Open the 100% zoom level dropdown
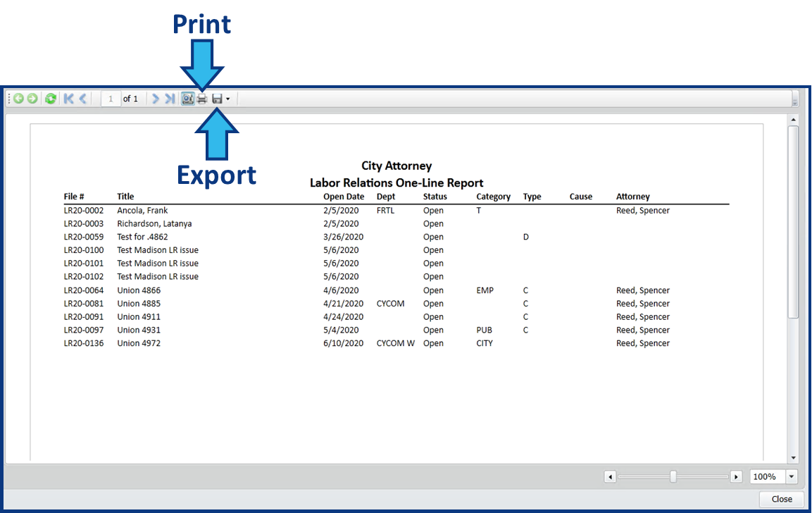 click(792, 476)
